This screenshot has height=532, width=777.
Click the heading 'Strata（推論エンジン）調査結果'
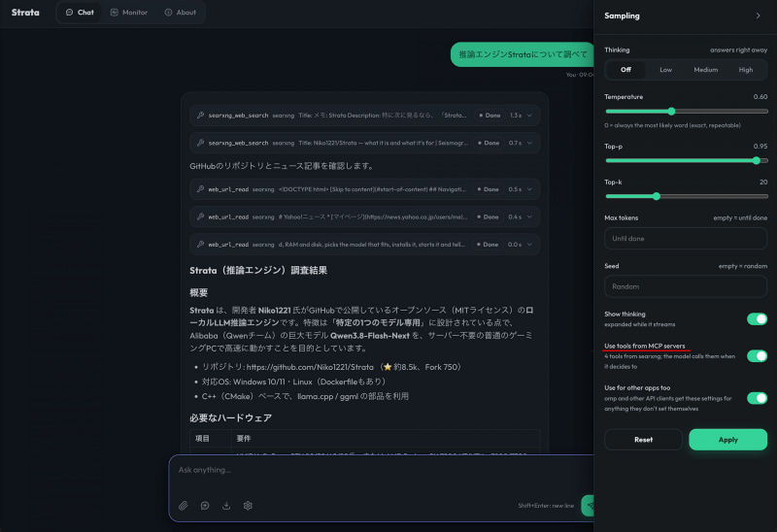tap(258, 271)
